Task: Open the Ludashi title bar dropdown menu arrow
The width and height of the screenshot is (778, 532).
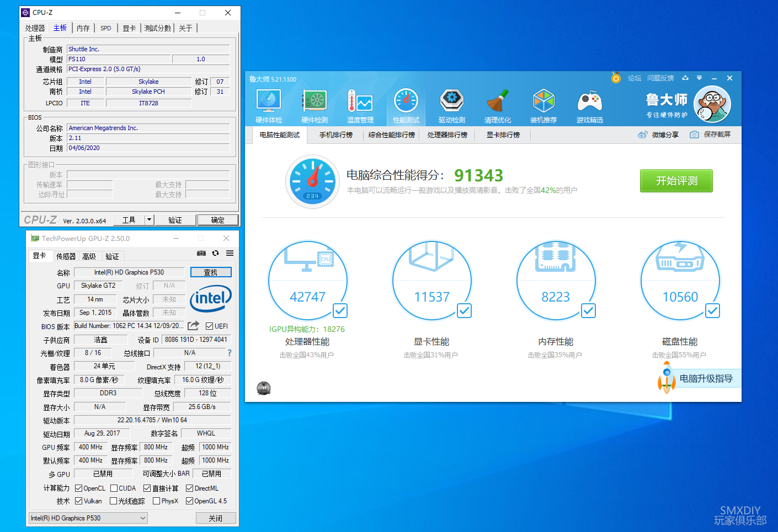Action: click(x=700, y=78)
